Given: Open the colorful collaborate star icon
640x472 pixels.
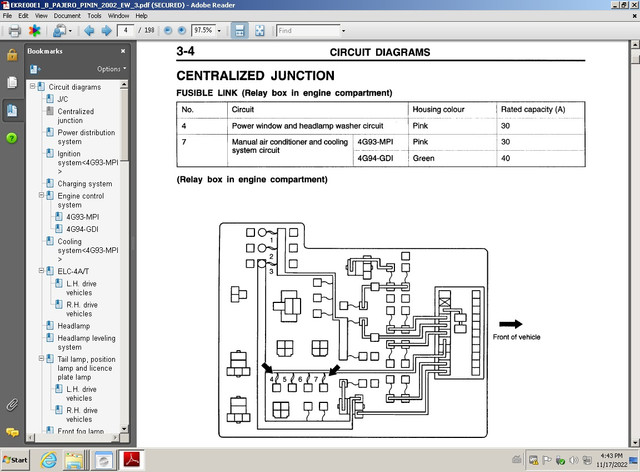Looking at the screenshot, I should click(x=35, y=31).
